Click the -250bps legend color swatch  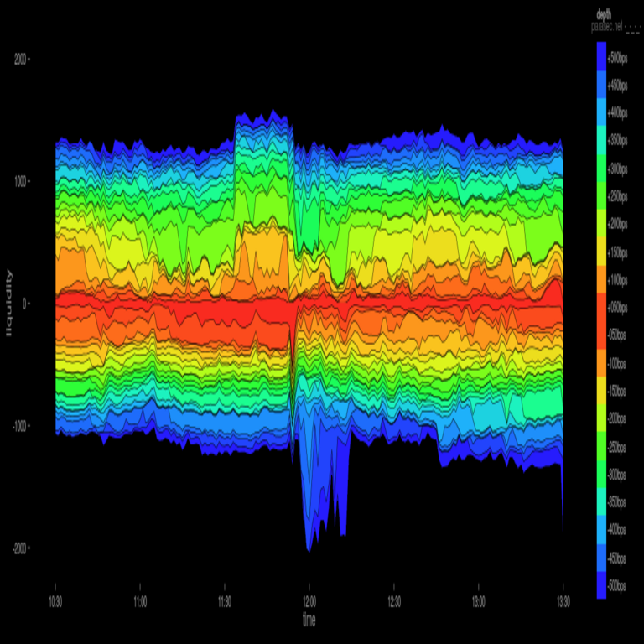(601, 445)
